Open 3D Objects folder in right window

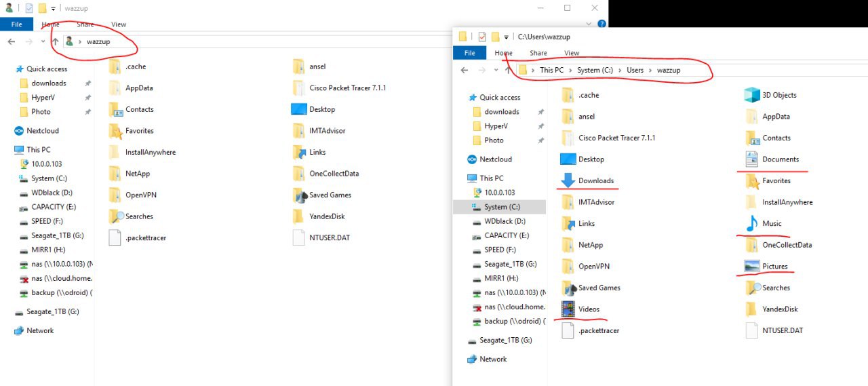coord(770,95)
